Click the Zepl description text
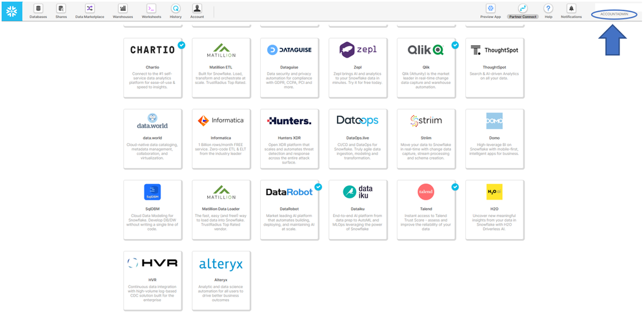644x314 pixels. 357,78
